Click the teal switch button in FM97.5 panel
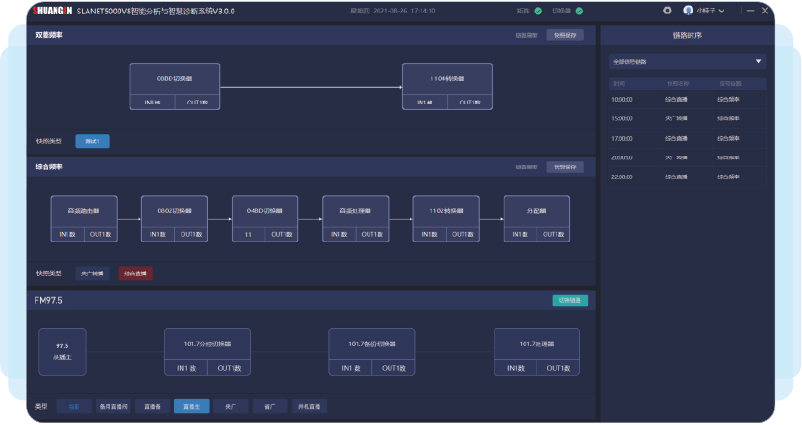This screenshot has width=802, height=425. pyautogui.click(x=570, y=300)
